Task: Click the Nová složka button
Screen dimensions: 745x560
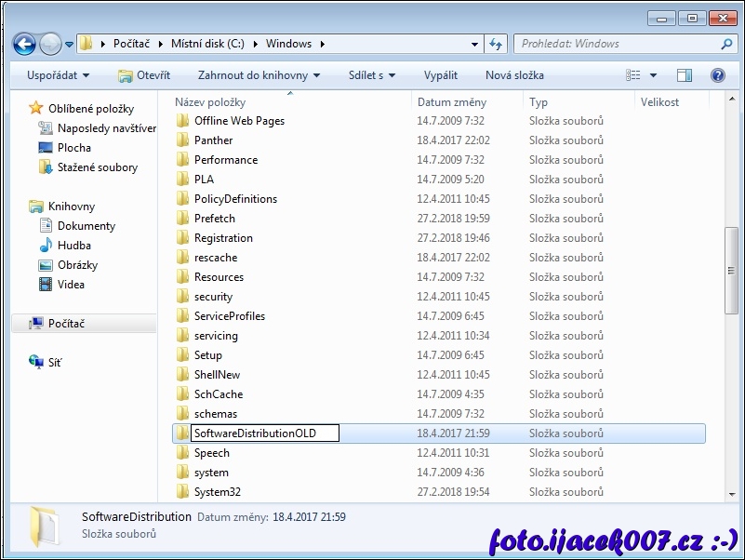Action: (514, 75)
